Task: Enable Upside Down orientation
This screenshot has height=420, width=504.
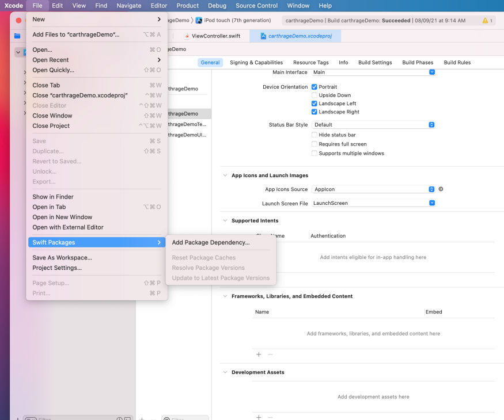Action: pyautogui.click(x=314, y=95)
